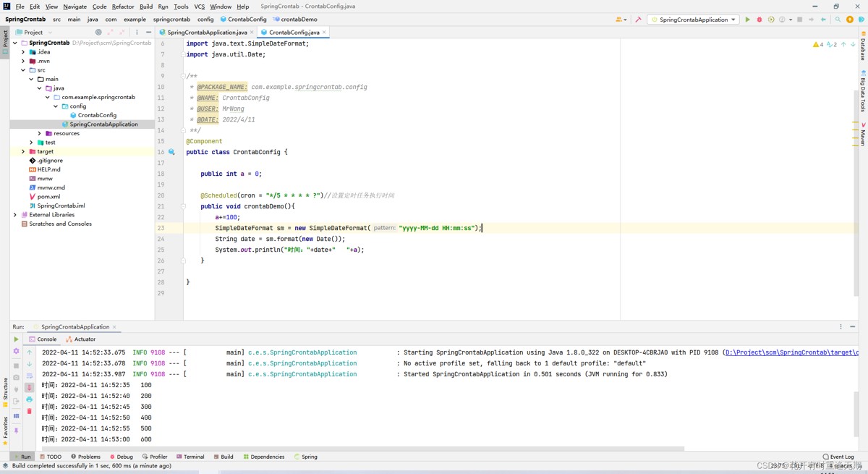
Task: Open the Navigate menu
Action: [75, 7]
